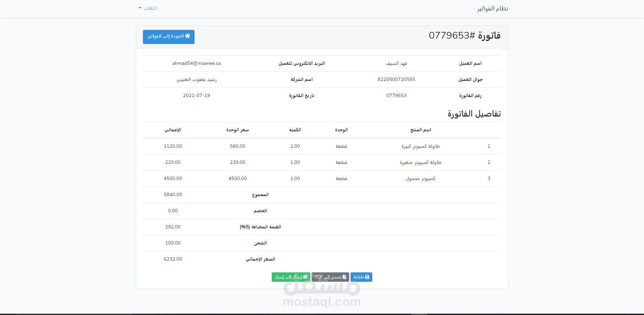Viewport: 644px width, 315px height.
Task: Click the تفاصيل الفاتورة heading
Action: click(474, 114)
